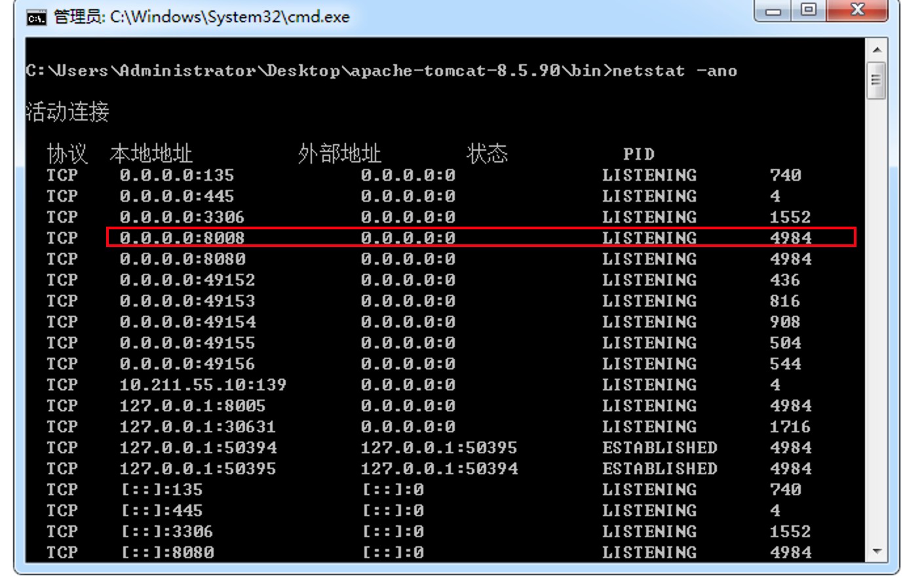This screenshot has height=583, width=924.
Task: Minimize the cmd.exe window
Action: coord(773,10)
